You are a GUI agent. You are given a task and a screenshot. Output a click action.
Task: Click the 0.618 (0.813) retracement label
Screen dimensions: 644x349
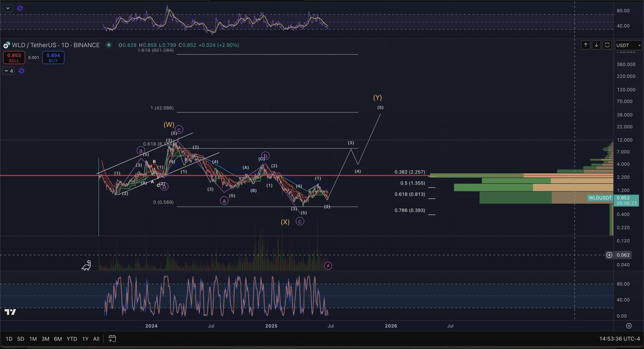409,194
